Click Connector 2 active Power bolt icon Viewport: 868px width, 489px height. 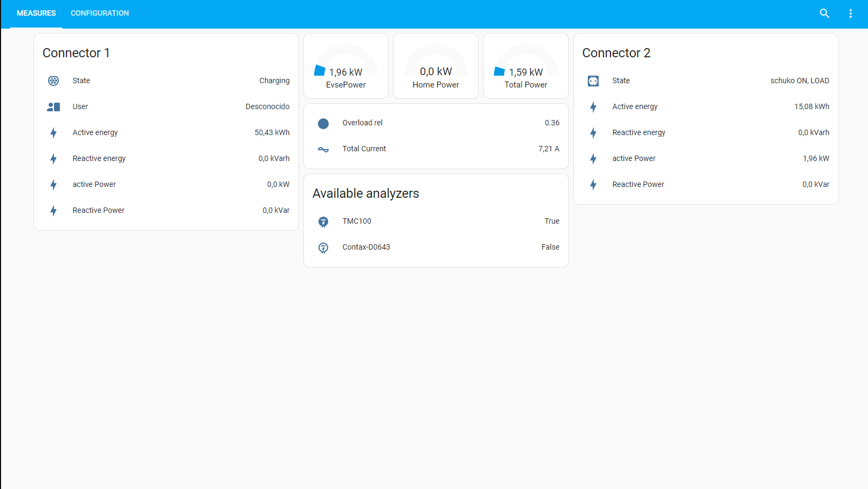click(x=593, y=159)
